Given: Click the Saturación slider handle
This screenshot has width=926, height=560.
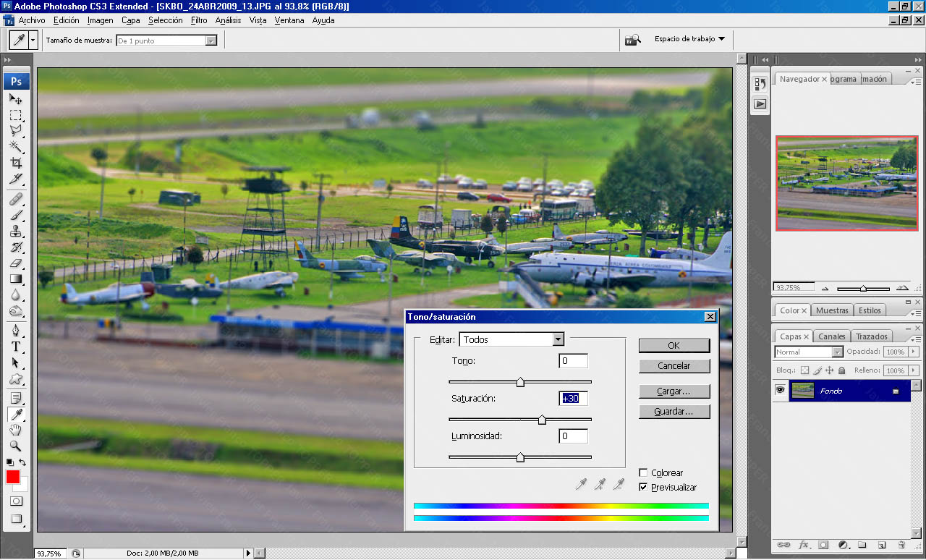Looking at the screenshot, I should [542, 420].
